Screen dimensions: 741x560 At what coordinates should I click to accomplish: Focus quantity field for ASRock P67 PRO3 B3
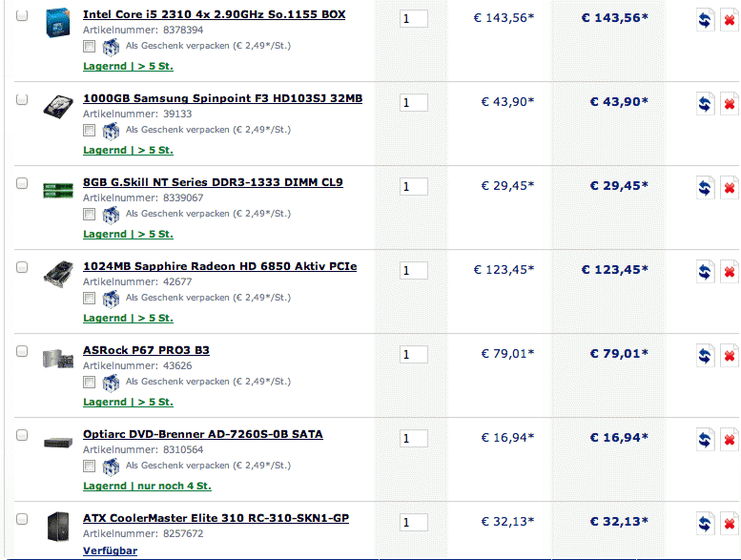(414, 355)
